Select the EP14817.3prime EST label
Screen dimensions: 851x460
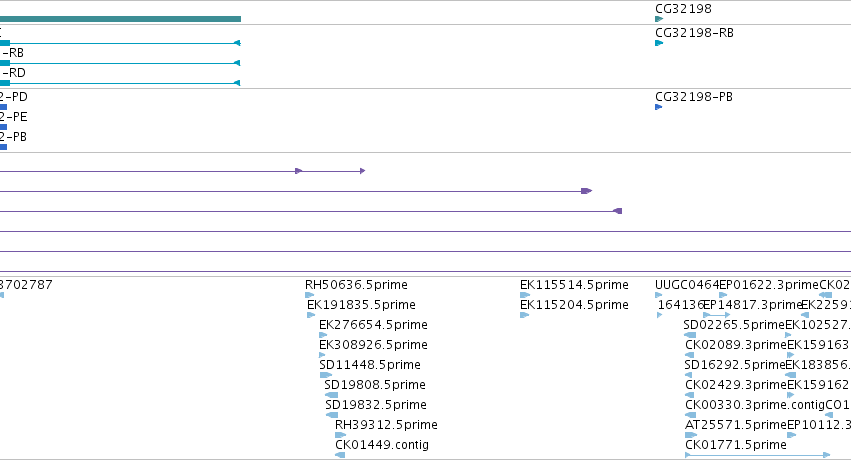[x=753, y=305]
